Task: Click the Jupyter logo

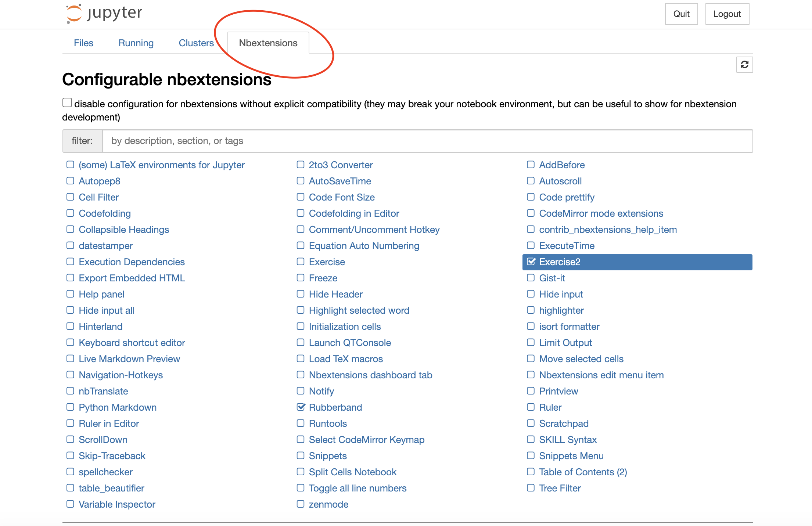Action: (x=104, y=14)
